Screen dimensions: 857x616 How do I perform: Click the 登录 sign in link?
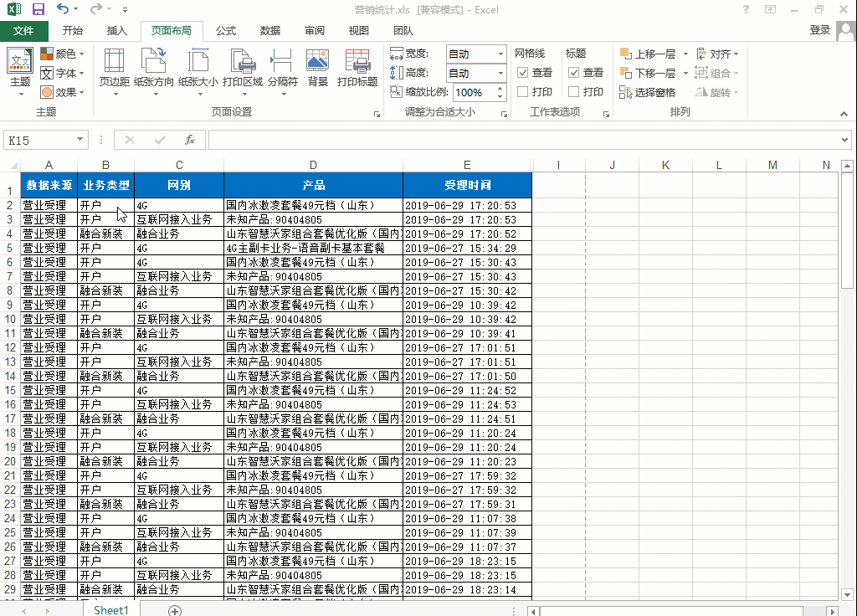tap(819, 31)
